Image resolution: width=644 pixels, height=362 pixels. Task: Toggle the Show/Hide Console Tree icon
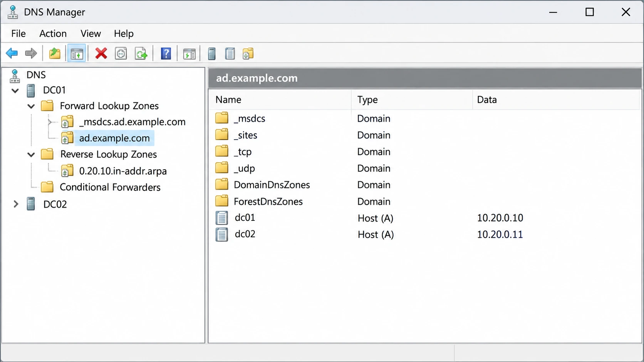77,54
